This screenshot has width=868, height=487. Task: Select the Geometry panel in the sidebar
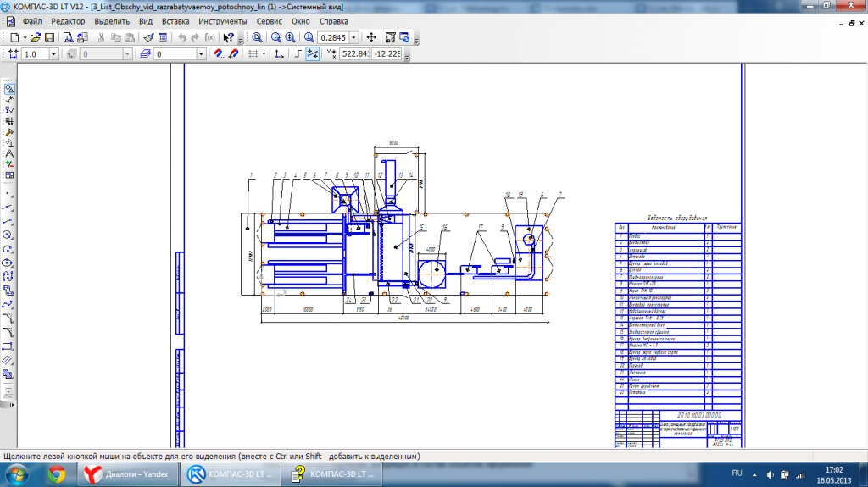8,89
